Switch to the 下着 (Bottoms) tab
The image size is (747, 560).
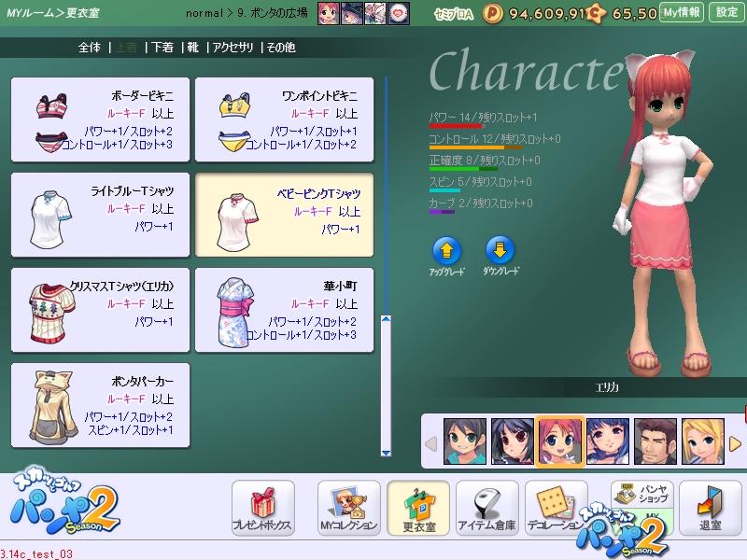[x=162, y=48]
